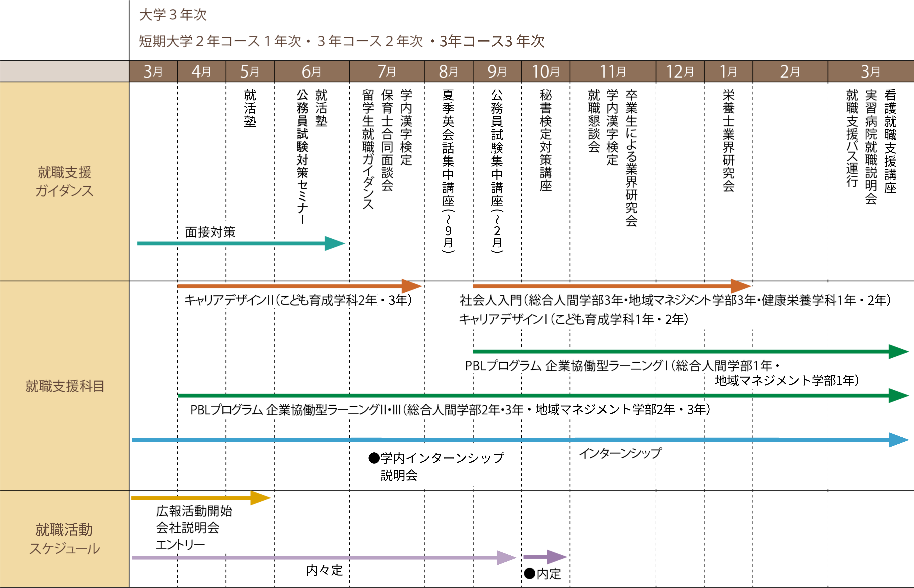Click the vertical 卒業生による業界研究会 text
The width and height of the screenshot is (914, 588).
coord(632,158)
